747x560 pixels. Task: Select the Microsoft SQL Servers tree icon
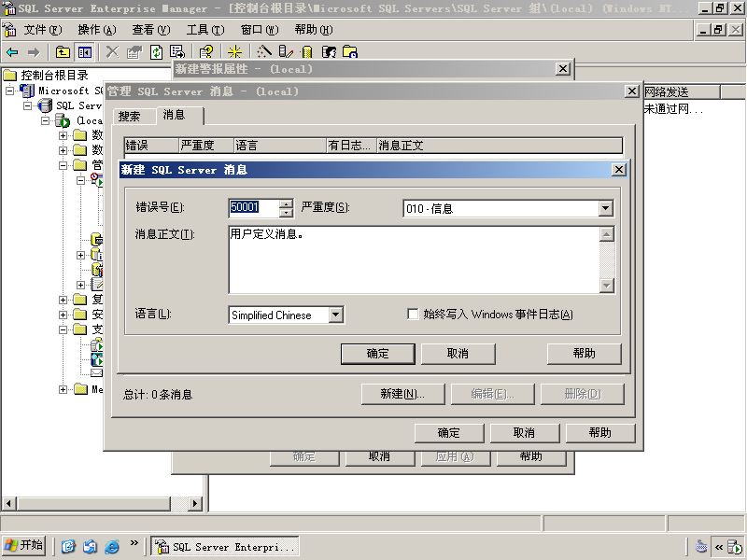(x=27, y=91)
